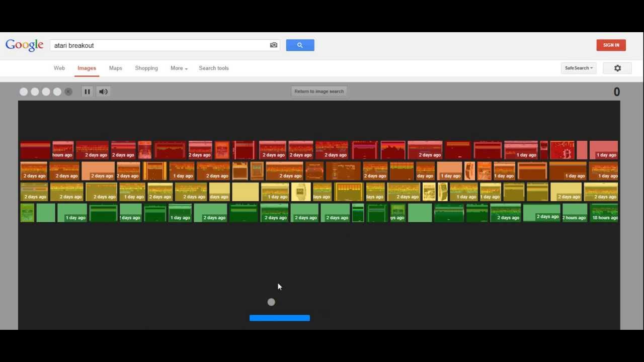Open the Maps tab
Screen dimensions: 644x362
coord(116,68)
